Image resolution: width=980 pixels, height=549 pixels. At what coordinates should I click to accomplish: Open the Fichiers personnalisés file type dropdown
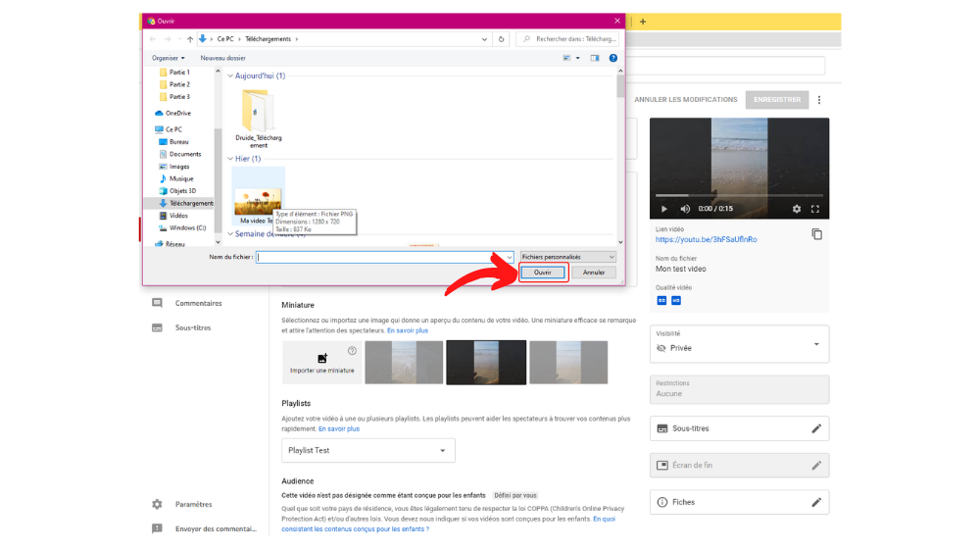tap(567, 257)
